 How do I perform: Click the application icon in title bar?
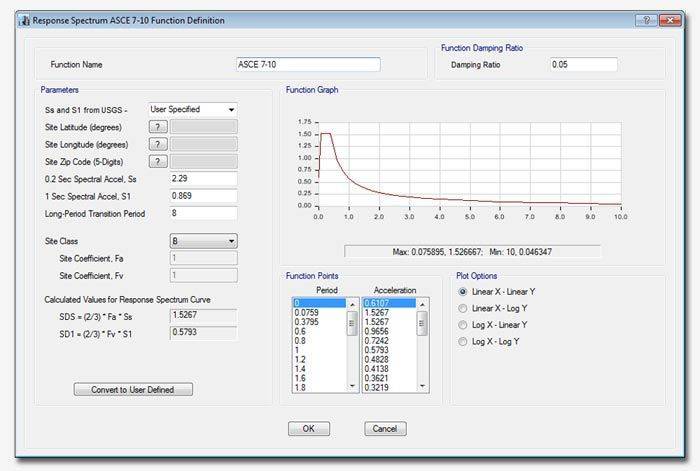point(24,21)
